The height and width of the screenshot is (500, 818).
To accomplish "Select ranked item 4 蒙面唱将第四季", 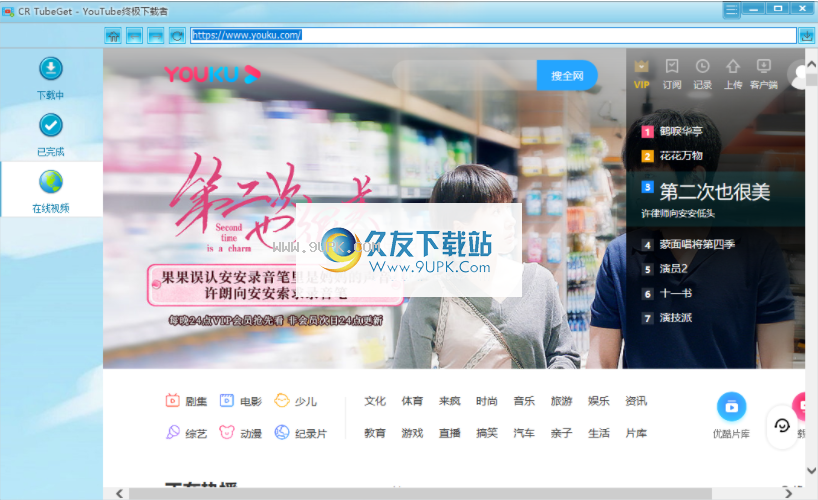I will pyautogui.click(x=688, y=244).
